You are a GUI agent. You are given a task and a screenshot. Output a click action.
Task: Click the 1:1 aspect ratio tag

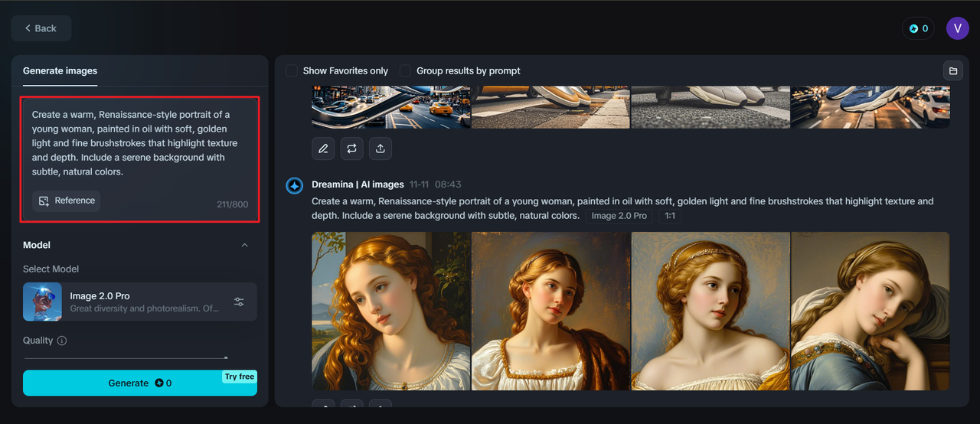coord(670,216)
